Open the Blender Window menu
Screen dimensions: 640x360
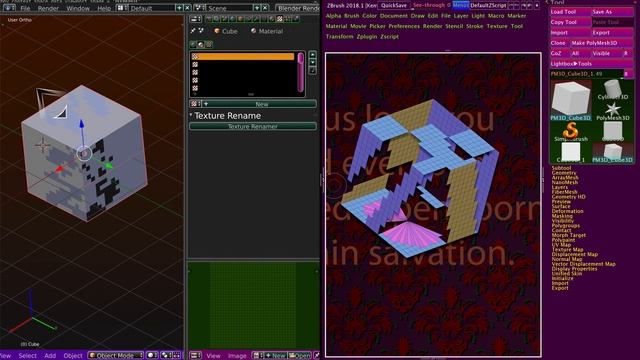(x=78, y=8)
